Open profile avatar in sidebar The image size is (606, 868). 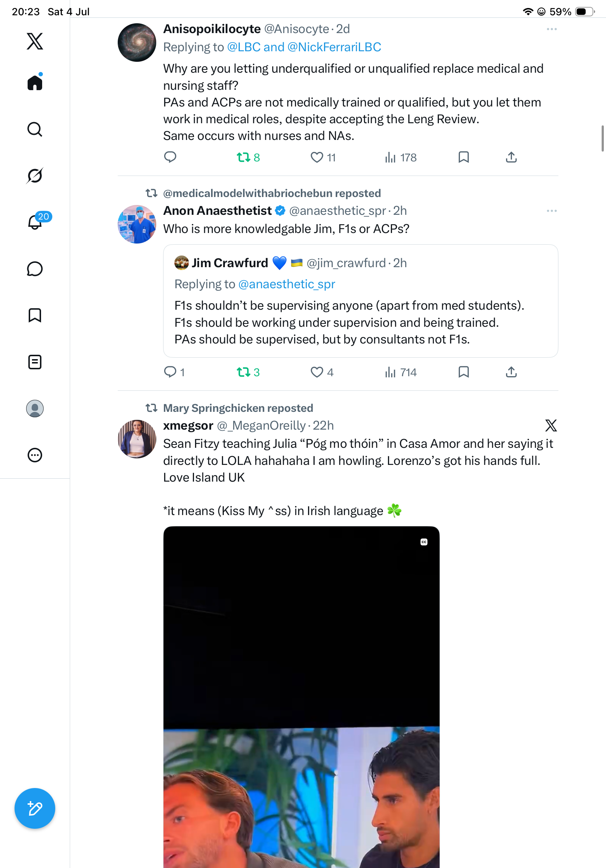pos(35,409)
